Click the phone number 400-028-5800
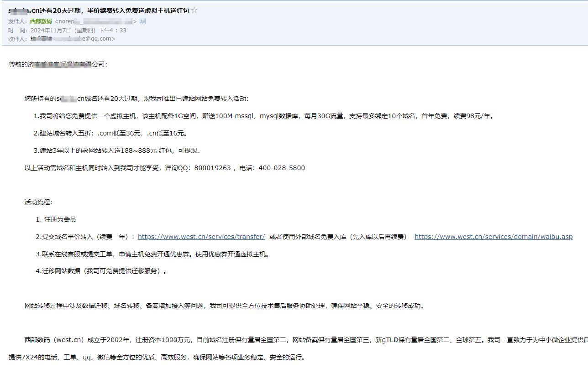Viewport: 588px width, 374px height. click(x=282, y=168)
